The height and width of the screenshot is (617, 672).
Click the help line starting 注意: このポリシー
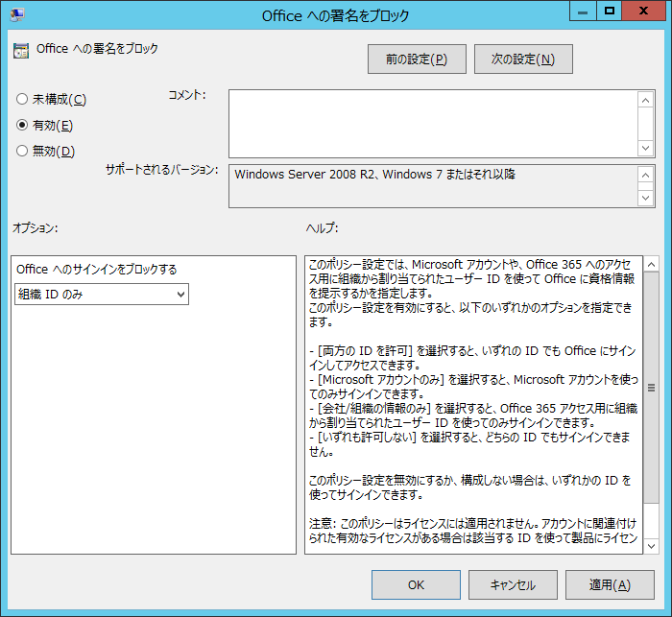(472, 524)
